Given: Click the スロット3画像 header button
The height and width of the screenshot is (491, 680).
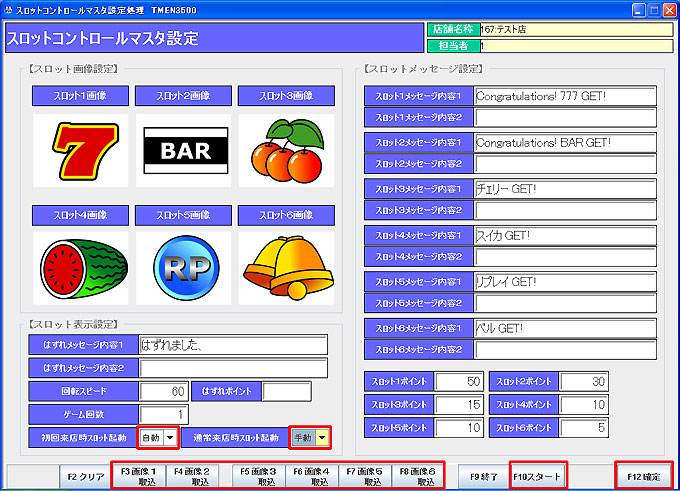Looking at the screenshot, I should click(286, 95).
